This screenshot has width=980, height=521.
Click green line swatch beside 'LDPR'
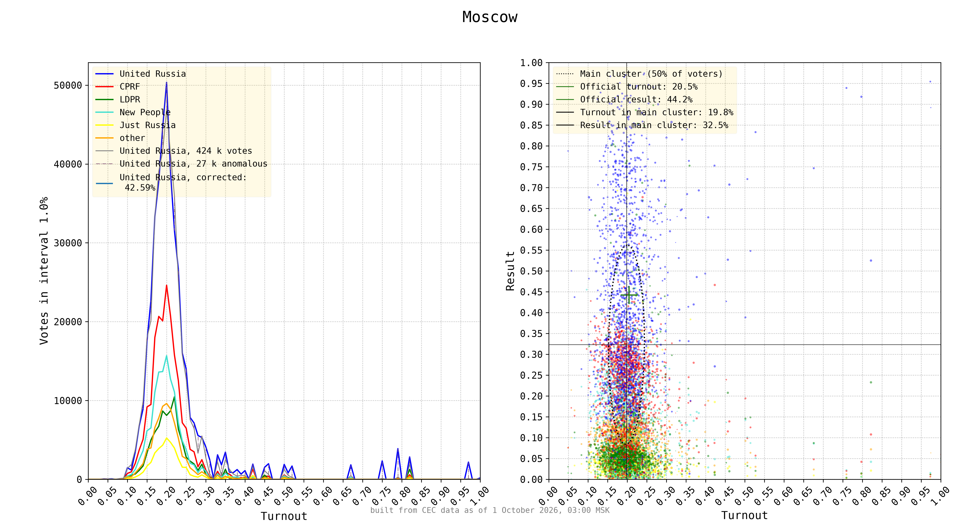pos(104,100)
